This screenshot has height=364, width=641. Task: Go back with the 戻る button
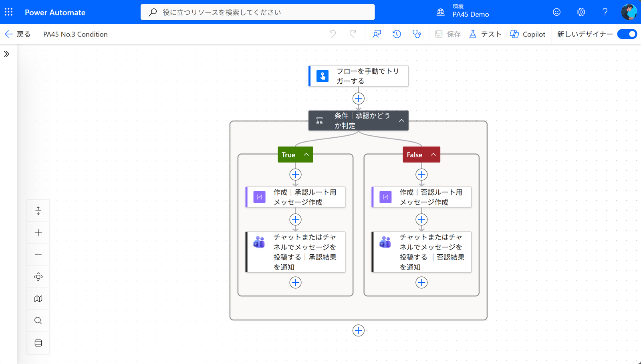pos(18,34)
